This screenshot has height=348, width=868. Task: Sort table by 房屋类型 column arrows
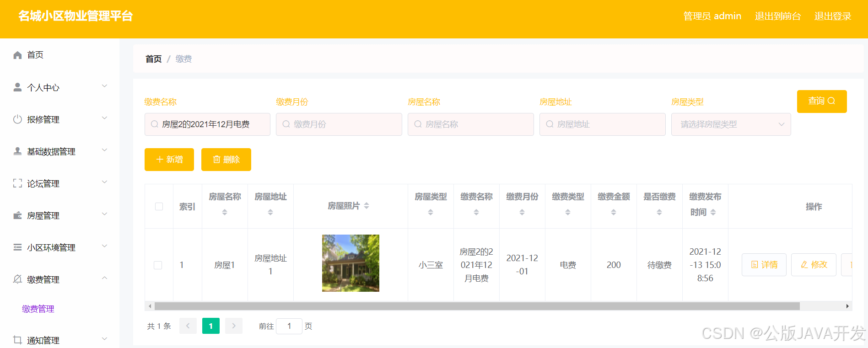[x=431, y=212]
